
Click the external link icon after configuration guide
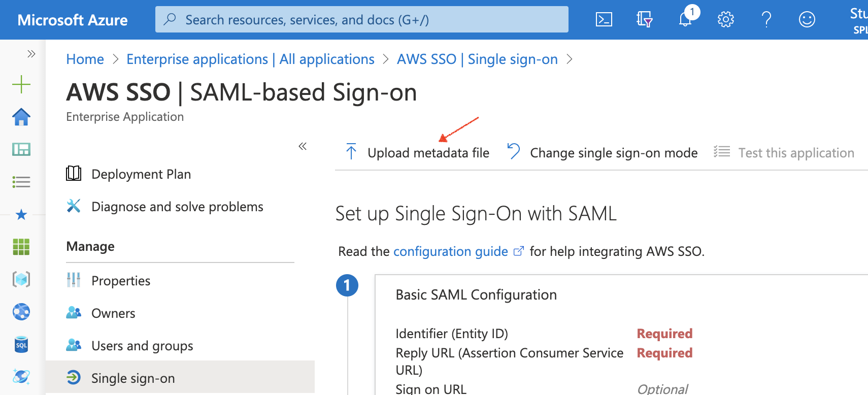(x=518, y=251)
